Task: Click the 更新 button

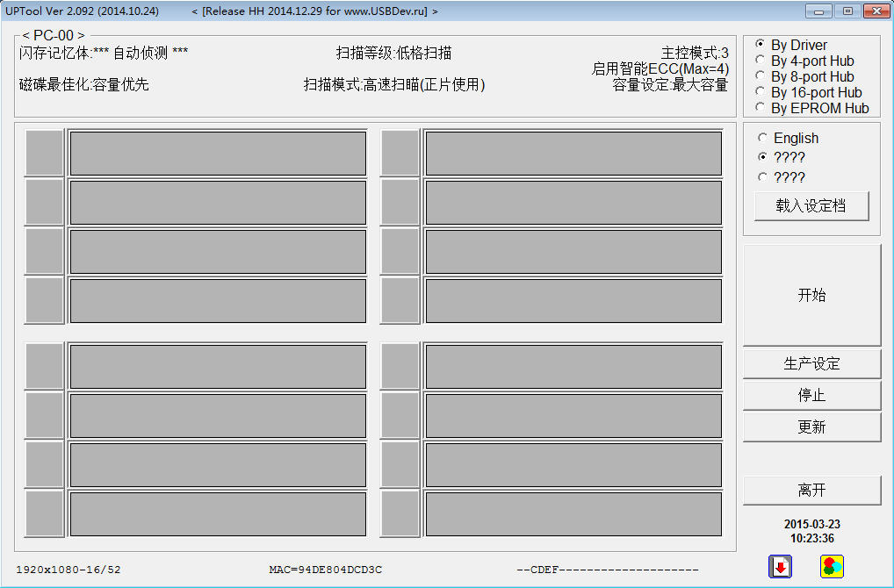Action: click(811, 427)
